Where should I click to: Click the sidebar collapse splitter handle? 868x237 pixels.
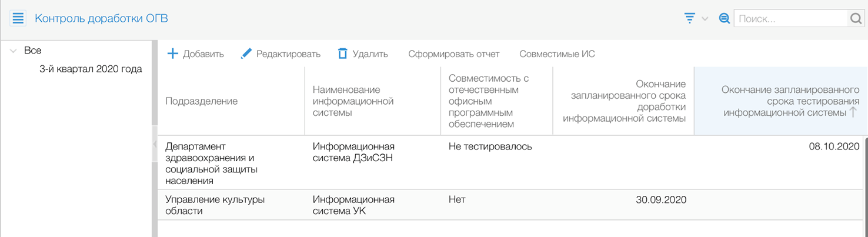pos(155,144)
